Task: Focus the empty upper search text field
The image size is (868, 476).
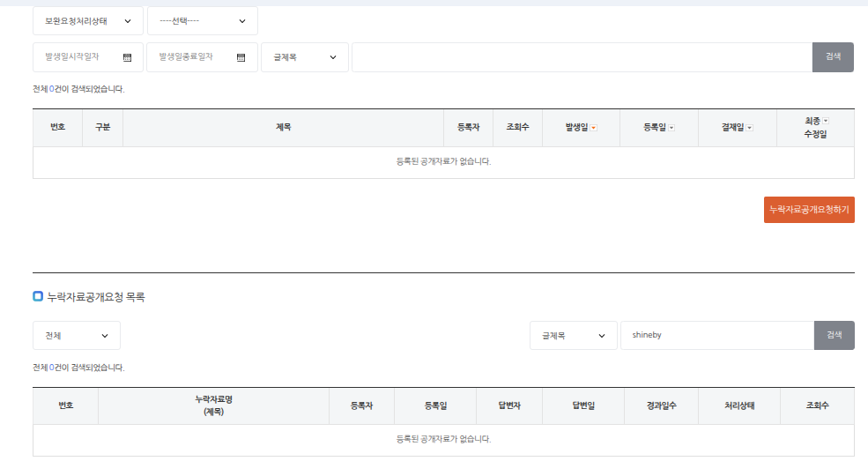Action: click(x=582, y=57)
